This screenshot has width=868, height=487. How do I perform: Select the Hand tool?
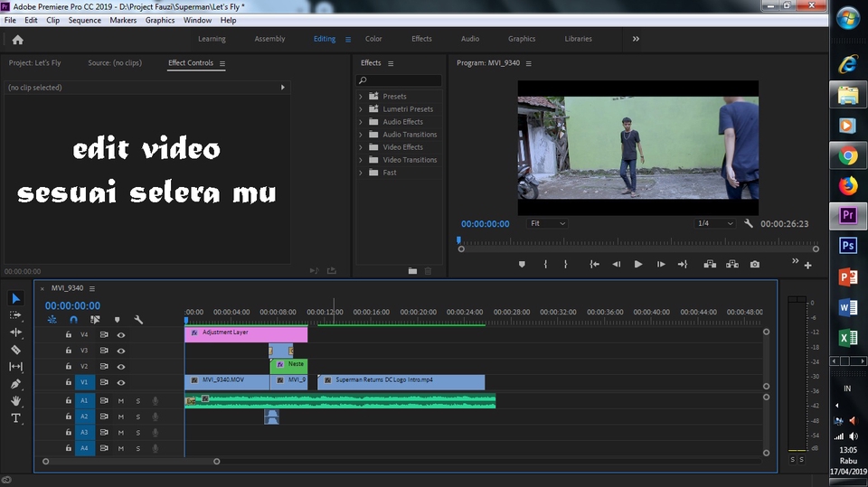tap(15, 401)
